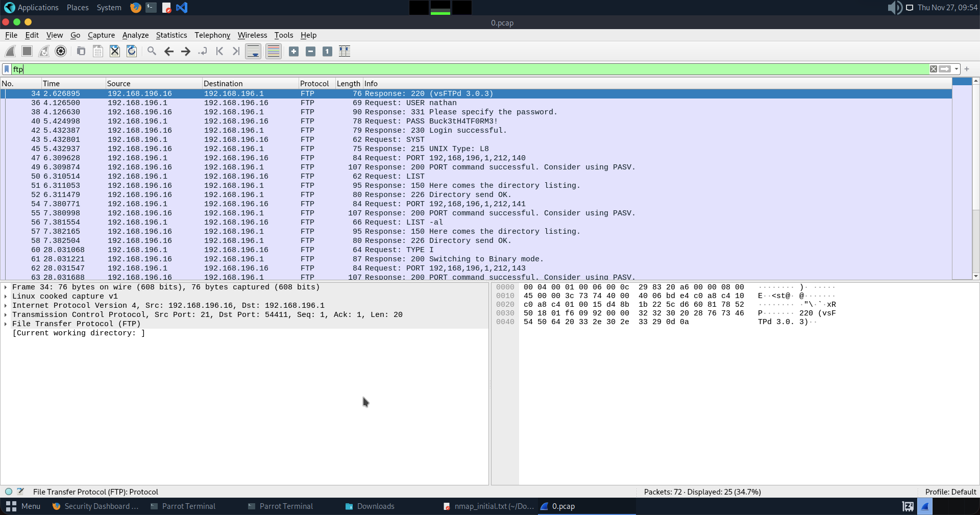980x515 pixels.
Task: Click the expert information status indicator
Action: coord(9,492)
